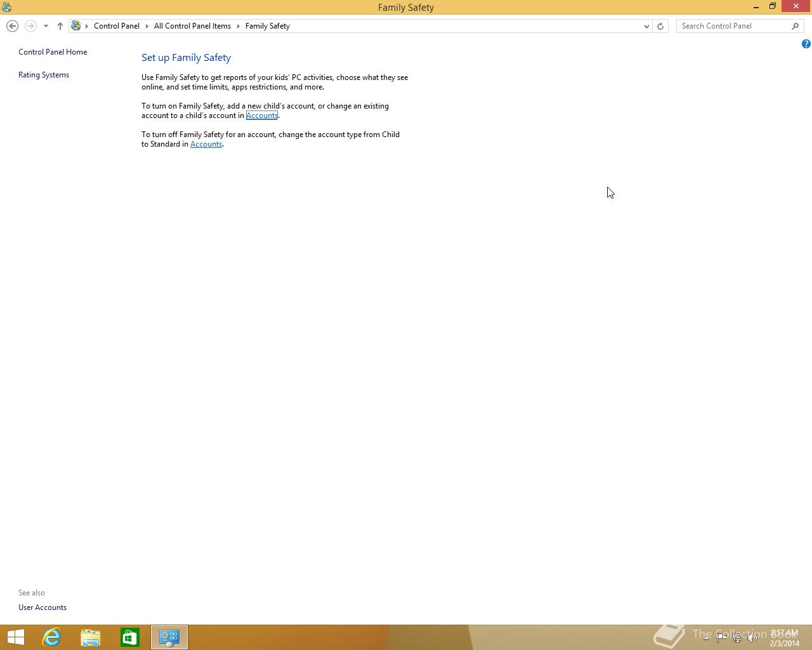The height and width of the screenshot is (650, 812).
Task: Select the Control Panel taskbar button
Action: tap(169, 637)
